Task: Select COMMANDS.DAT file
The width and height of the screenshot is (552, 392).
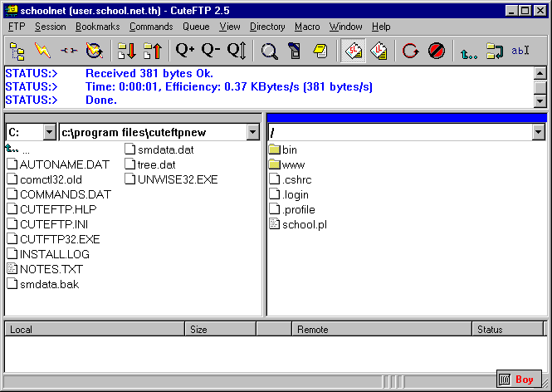Action: tap(59, 194)
